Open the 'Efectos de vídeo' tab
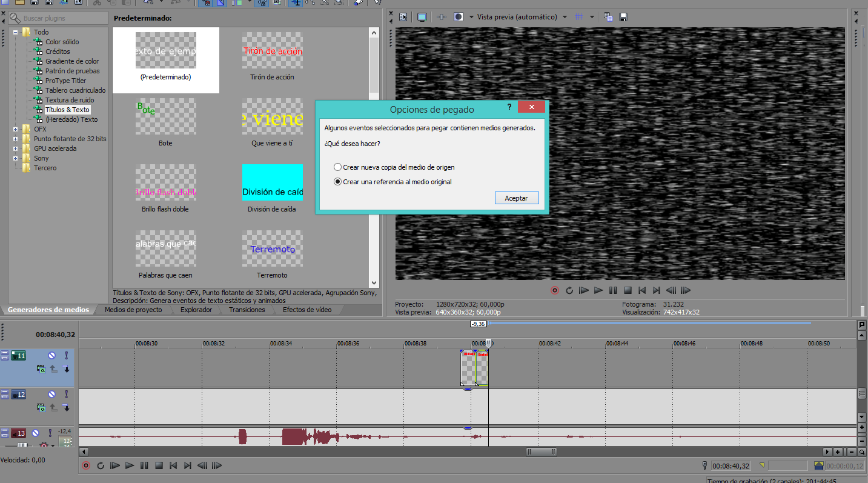 [x=307, y=310]
